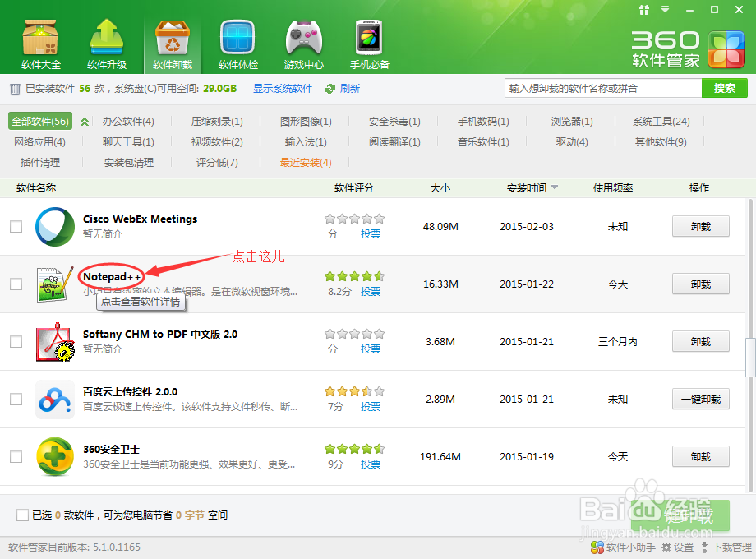This screenshot has width=756, height=559.
Task: Open 设置 gear in status bar
Action: (x=677, y=547)
